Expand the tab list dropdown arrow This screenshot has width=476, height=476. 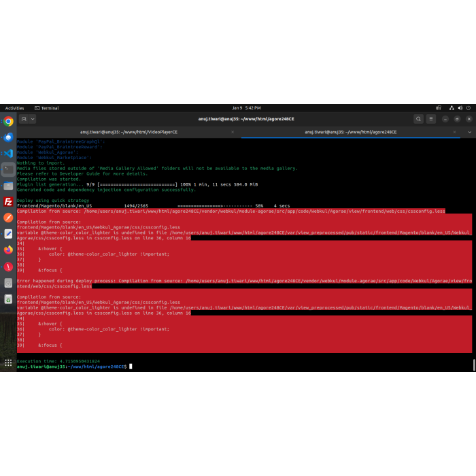[469, 132]
